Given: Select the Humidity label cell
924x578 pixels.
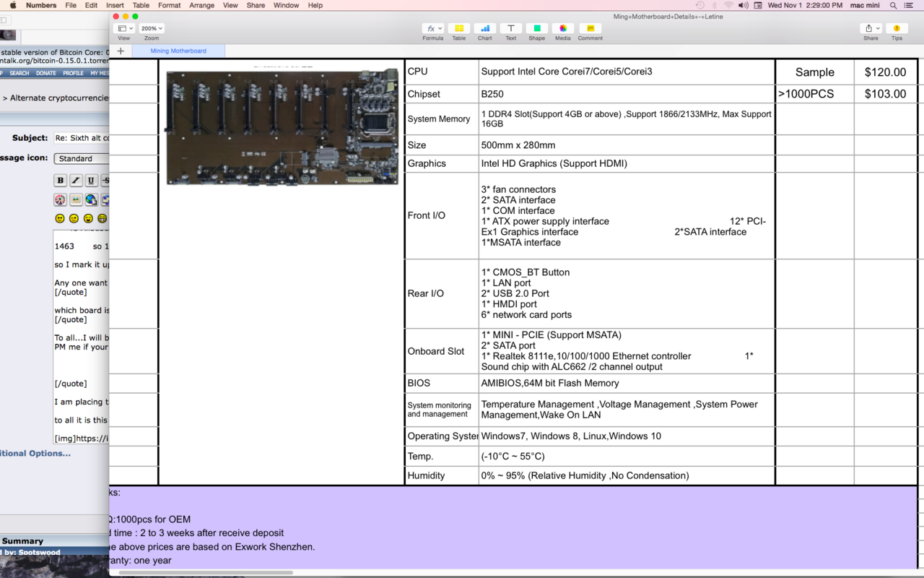Looking at the screenshot, I should 442,475.
